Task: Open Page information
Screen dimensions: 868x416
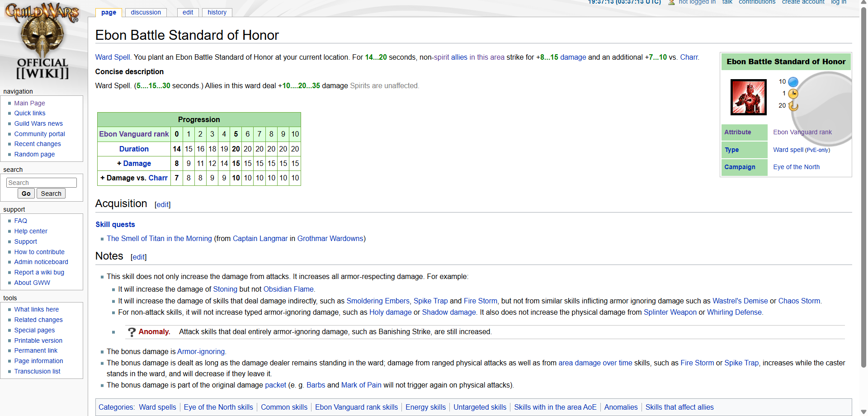Action: 38,361
